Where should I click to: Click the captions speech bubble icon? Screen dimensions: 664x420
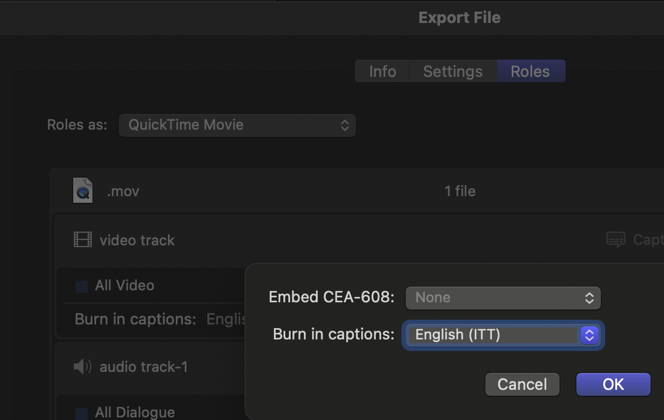[616, 240]
